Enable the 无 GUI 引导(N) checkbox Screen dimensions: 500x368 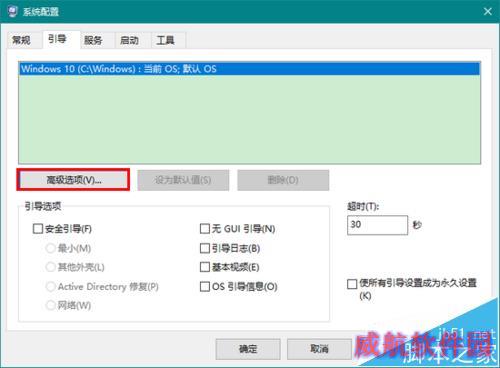pos(205,229)
